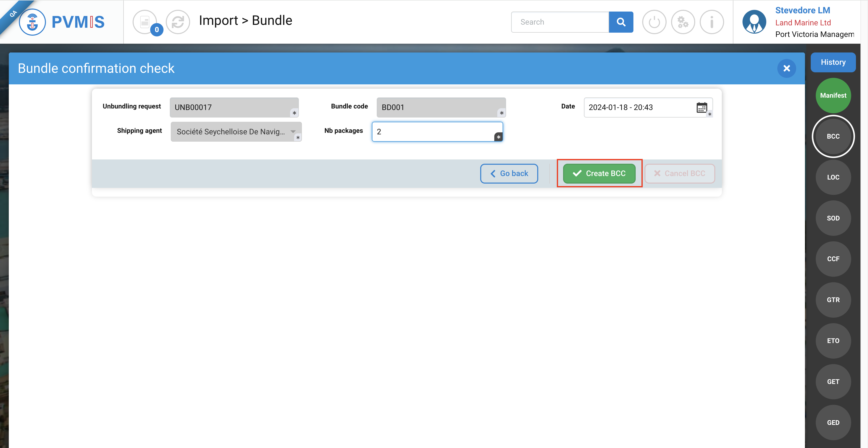Open the document notifications icon
The image size is (868, 448).
click(145, 22)
